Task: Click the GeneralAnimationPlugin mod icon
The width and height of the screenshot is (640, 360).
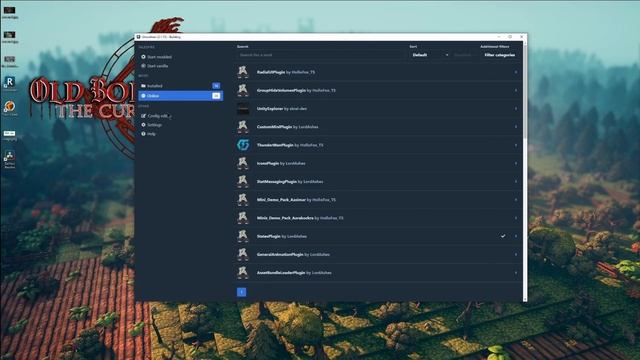Action: pos(243,254)
